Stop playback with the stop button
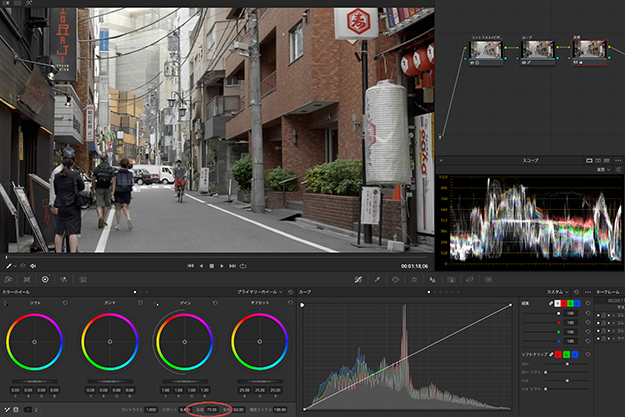The image size is (625, 417). pos(210,265)
